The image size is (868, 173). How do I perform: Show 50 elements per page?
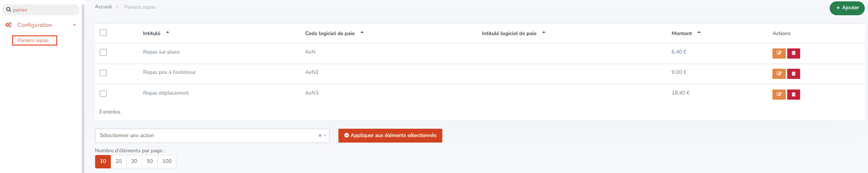pyautogui.click(x=150, y=161)
